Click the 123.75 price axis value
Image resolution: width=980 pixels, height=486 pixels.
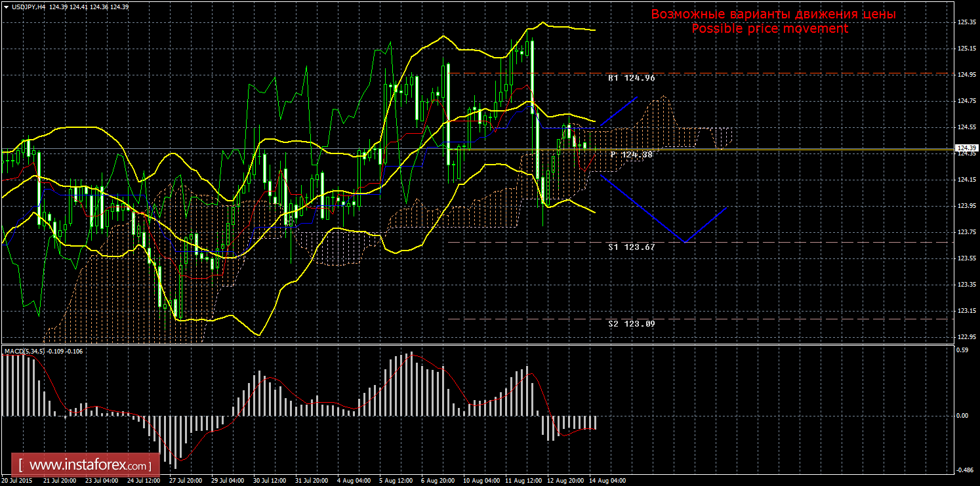tap(966, 232)
